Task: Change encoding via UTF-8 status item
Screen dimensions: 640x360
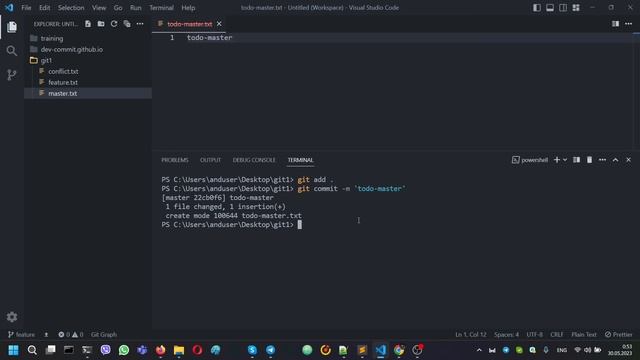Action: tap(534, 335)
